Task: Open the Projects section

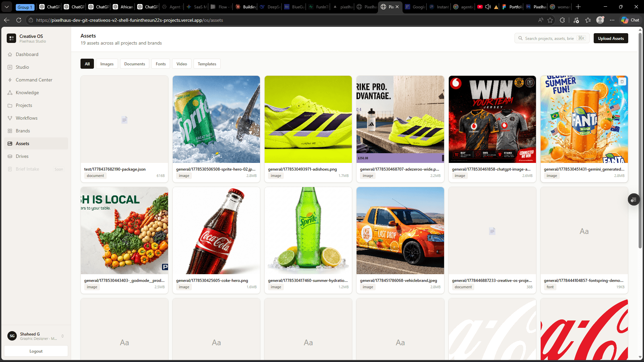Action: pyautogui.click(x=36, y=105)
